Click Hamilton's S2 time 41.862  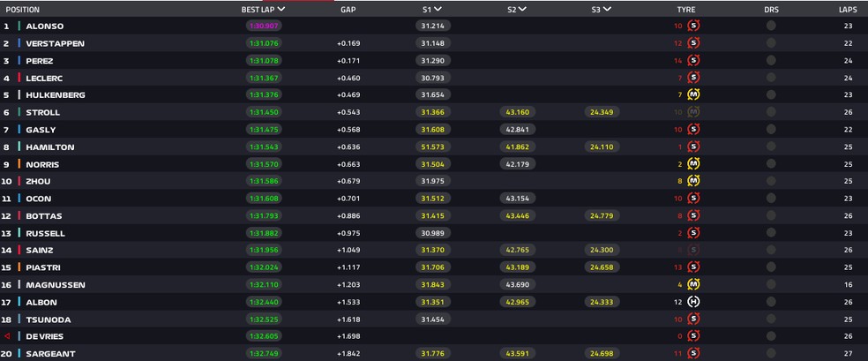point(518,147)
